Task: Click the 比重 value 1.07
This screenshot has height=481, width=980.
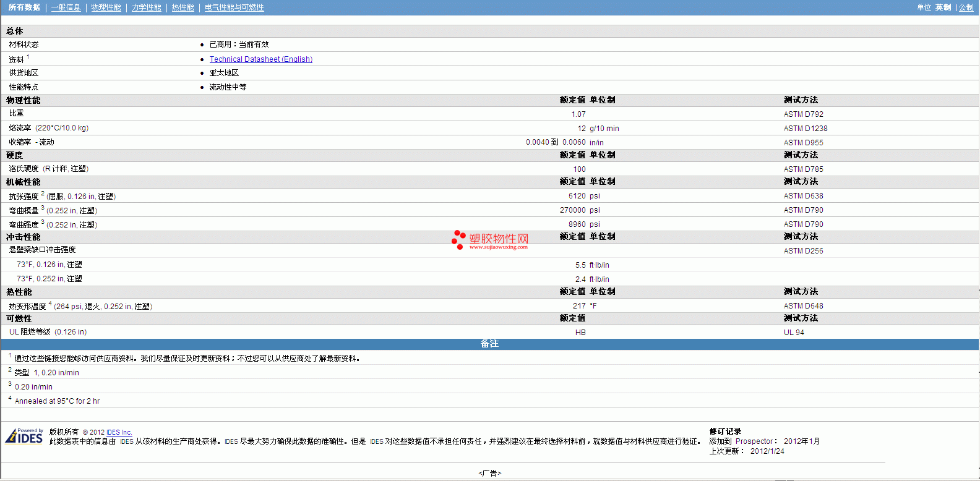Action: pos(578,114)
